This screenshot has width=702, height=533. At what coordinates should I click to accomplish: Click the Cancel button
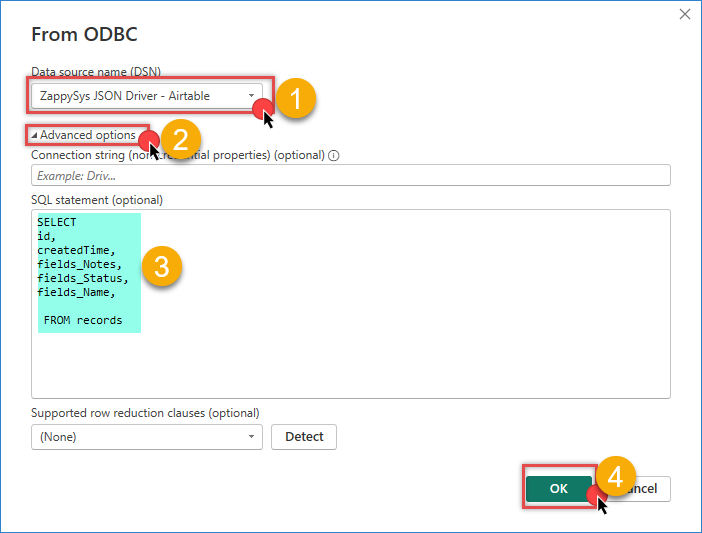pyautogui.click(x=640, y=489)
